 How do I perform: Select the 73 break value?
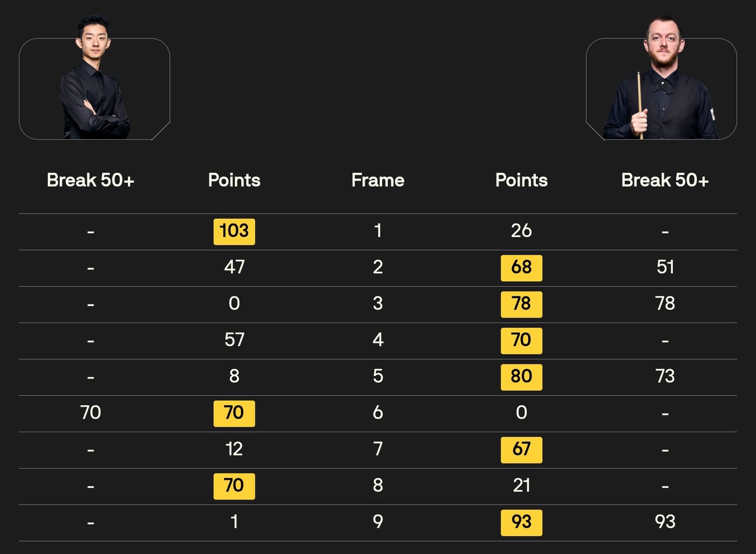[665, 376]
